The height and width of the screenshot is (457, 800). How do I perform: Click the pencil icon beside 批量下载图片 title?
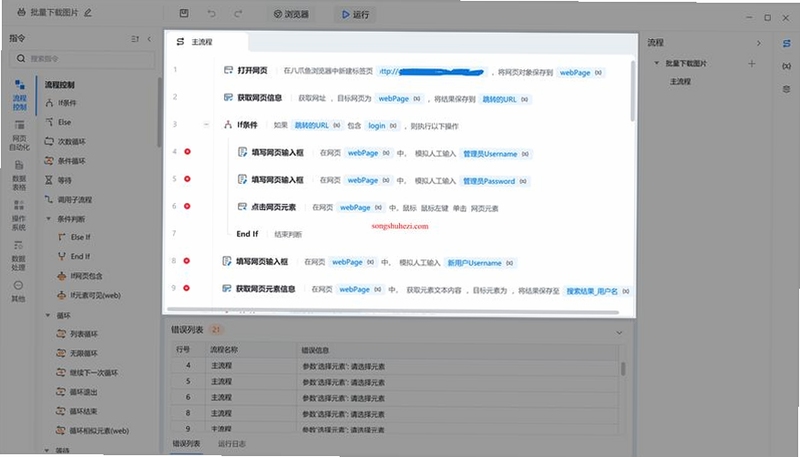(88, 13)
